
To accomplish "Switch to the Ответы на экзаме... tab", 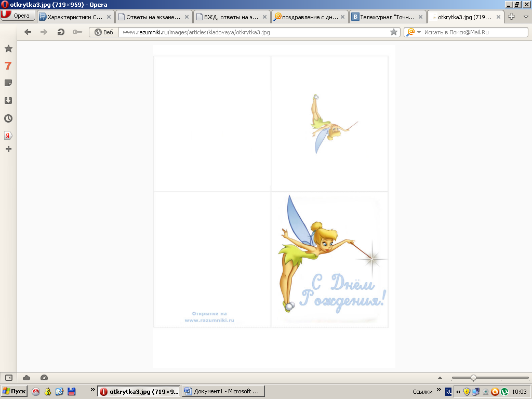I will 153,17.
